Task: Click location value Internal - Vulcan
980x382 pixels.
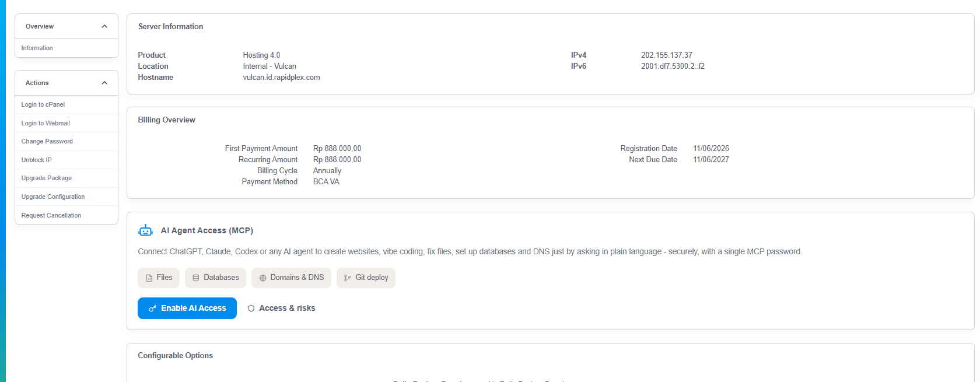Action: pyautogui.click(x=269, y=66)
